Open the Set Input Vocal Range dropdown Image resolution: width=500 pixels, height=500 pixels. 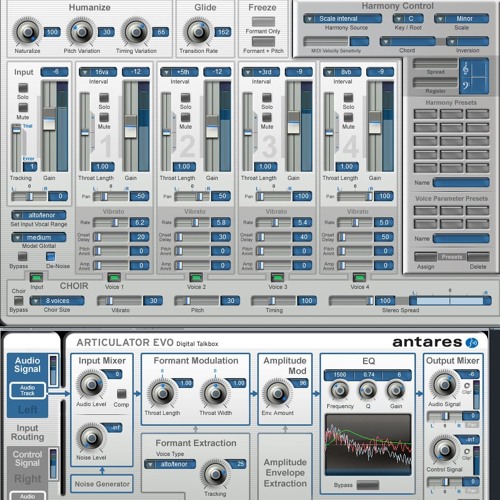pos(39,215)
